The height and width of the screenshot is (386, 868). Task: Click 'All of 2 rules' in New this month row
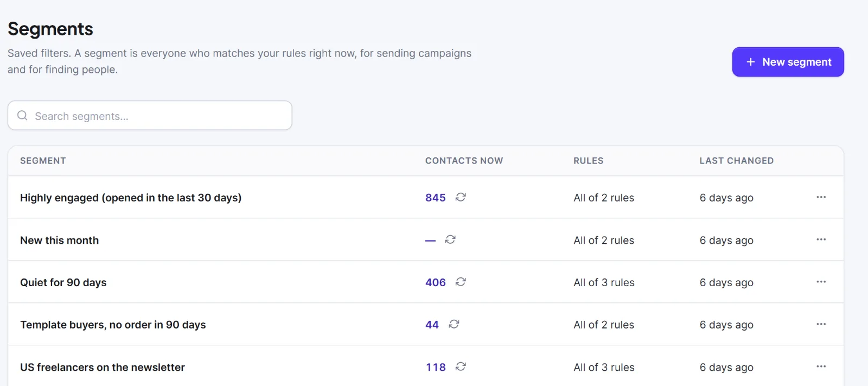pyautogui.click(x=604, y=240)
